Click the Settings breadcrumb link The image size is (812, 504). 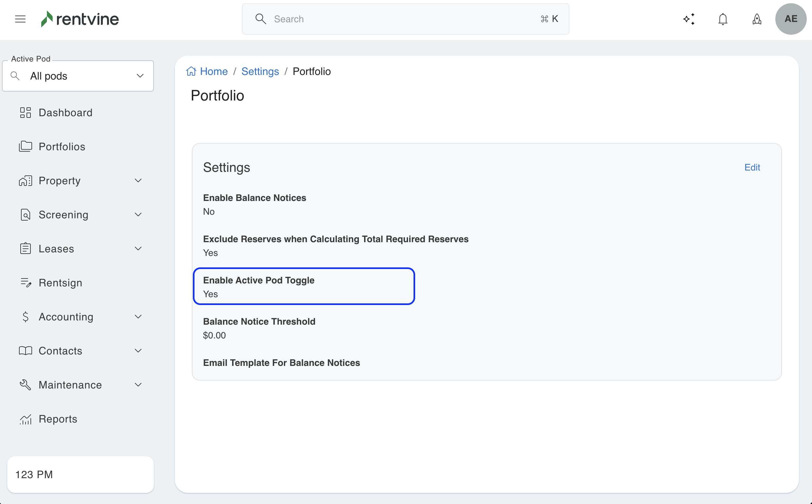point(260,71)
